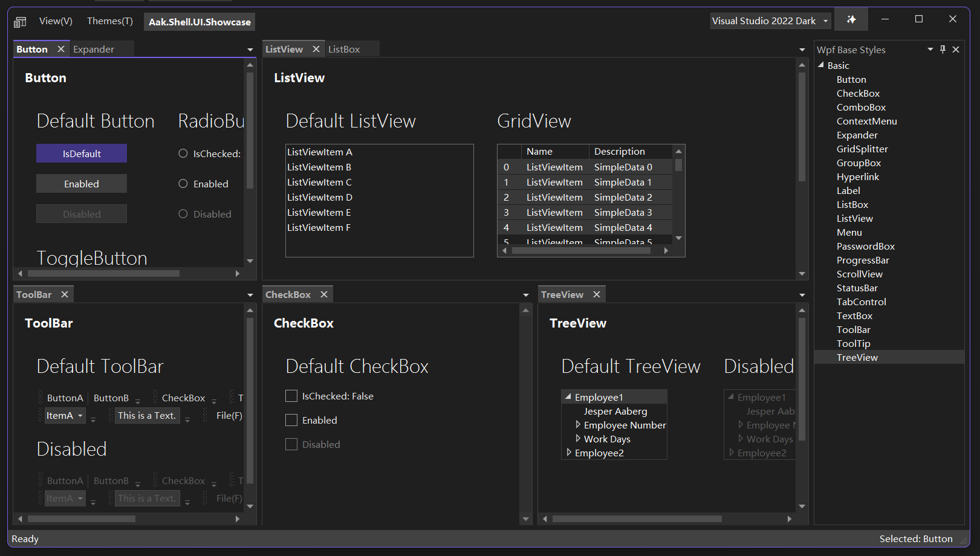Close the CheckBox tab
This screenshot has width=980, height=556.
[323, 294]
